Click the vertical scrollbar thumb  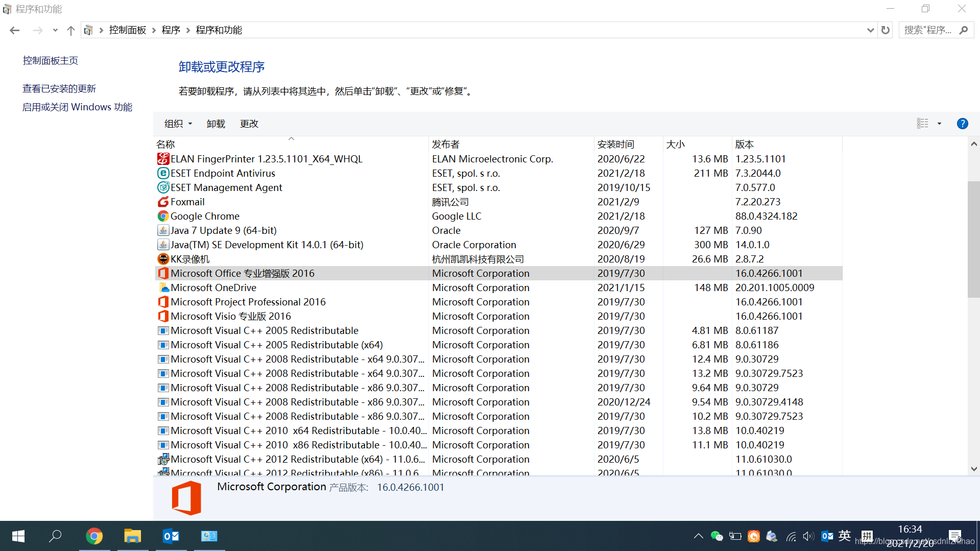[x=973, y=239]
